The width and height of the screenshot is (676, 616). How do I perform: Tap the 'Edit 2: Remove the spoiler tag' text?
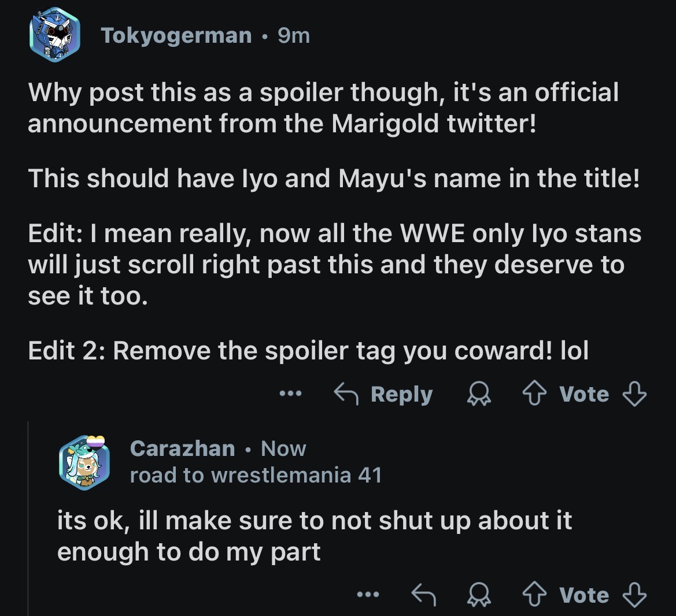(x=308, y=351)
